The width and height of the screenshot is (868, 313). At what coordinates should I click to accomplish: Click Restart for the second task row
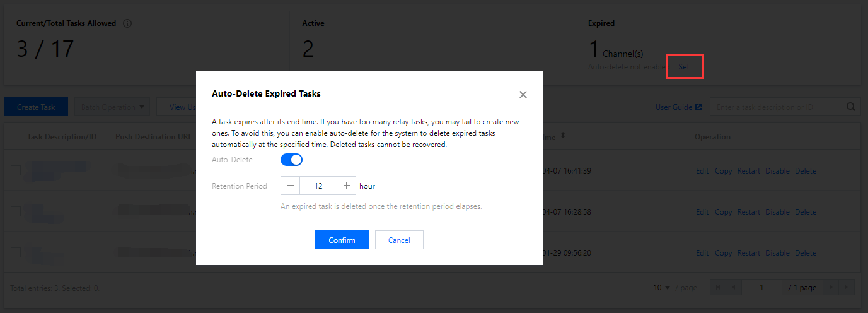pyautogui.click(x=748, y=212)
